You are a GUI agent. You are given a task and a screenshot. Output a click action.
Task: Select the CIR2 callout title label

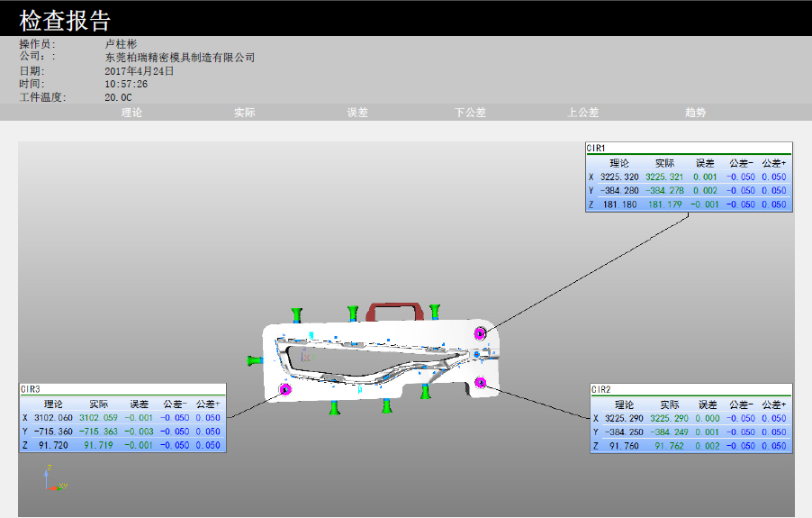[x=601, y=389]
